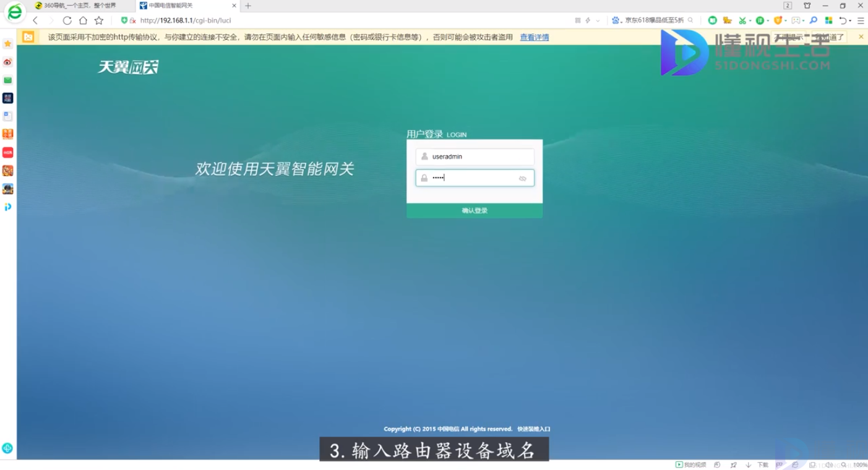Open the skin shirt icon

pyautogui.click(x=807, y=6)
